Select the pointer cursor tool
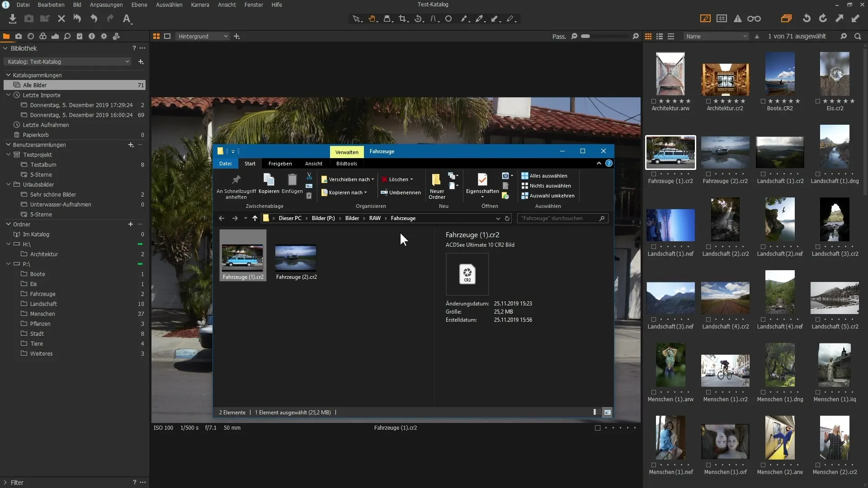This screenshot has height=488, width=868. [357, 19]
